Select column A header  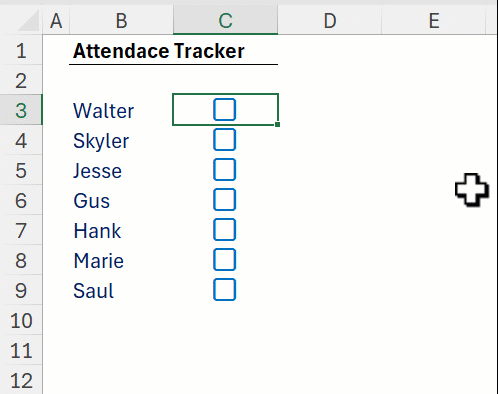[x=56, y=21]
